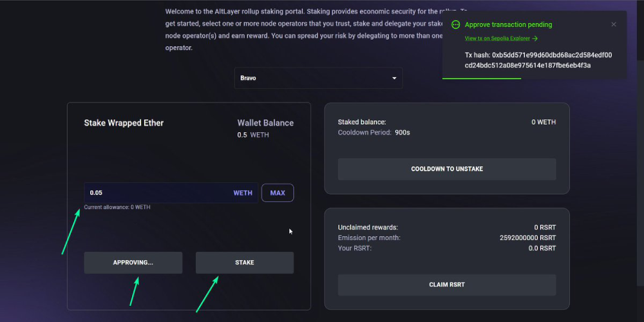Expand the Bravo selector caret arrow
The image size is (644, 322).
point(394,78)
